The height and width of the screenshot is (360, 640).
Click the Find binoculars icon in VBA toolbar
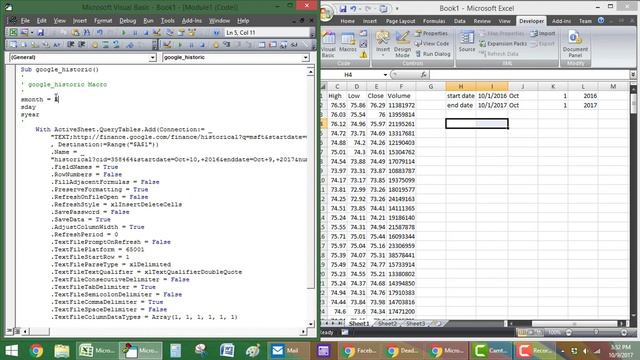click(87, 32)
